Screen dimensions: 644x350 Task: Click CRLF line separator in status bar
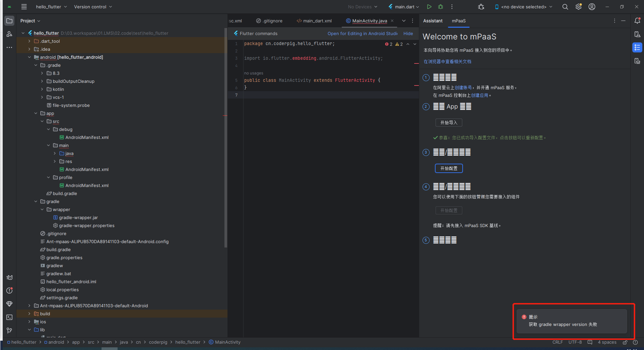(x=557, y=342)
